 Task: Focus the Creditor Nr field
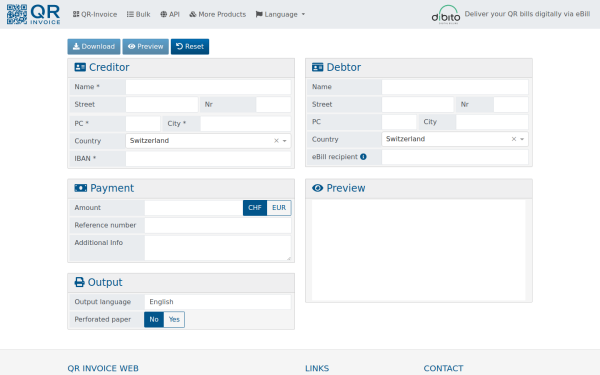273,104
